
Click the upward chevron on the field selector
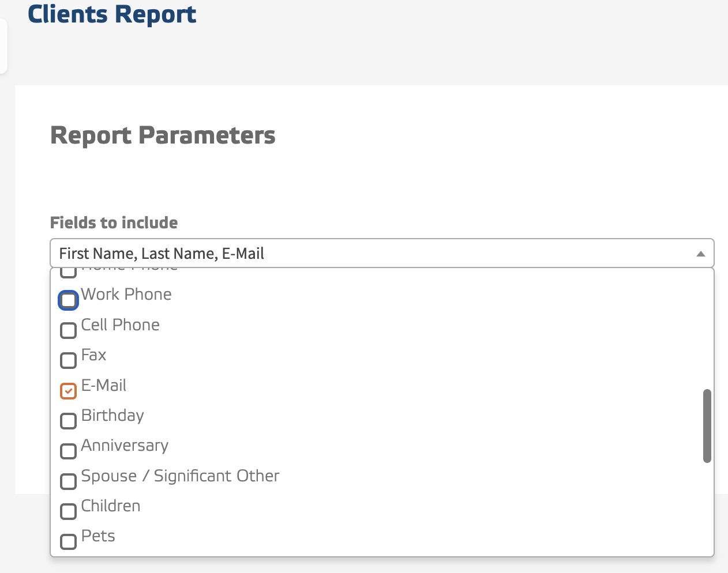tap(700, 253)
